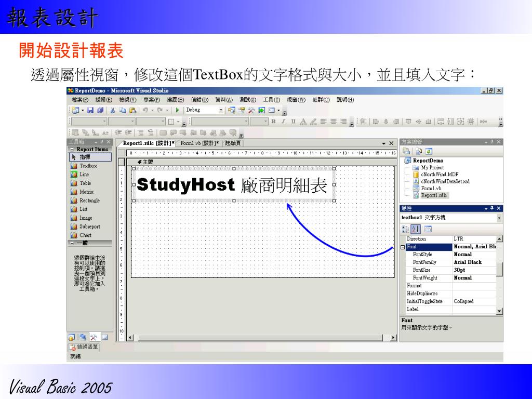532x399 pixels.
Task: Close the active document with the X button
Action: point(391,143)
